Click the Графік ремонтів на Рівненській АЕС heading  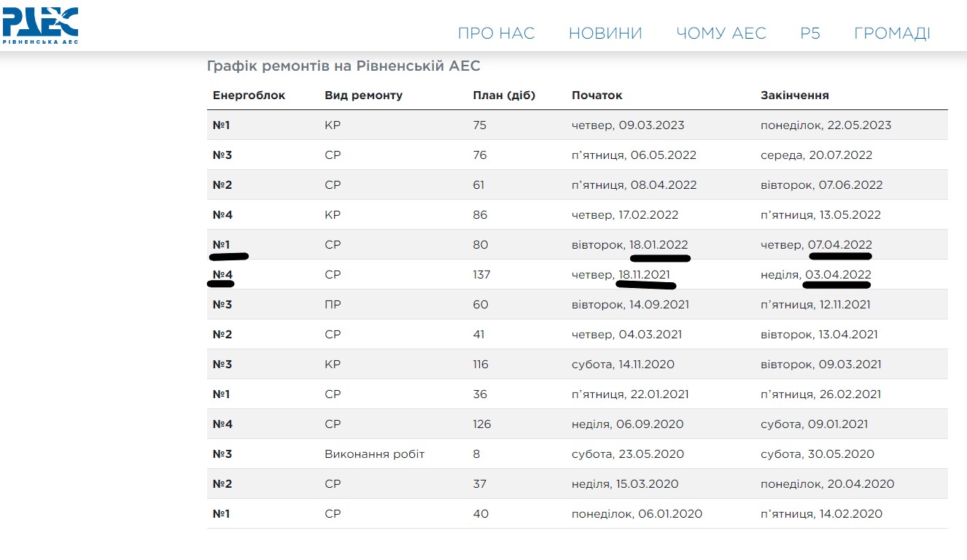[x=343, y=66]
